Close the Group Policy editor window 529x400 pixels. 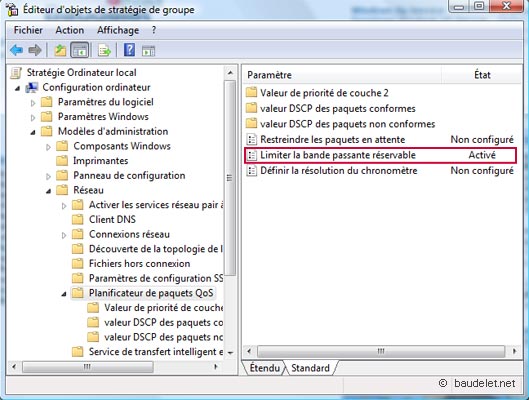pos(506,6)
